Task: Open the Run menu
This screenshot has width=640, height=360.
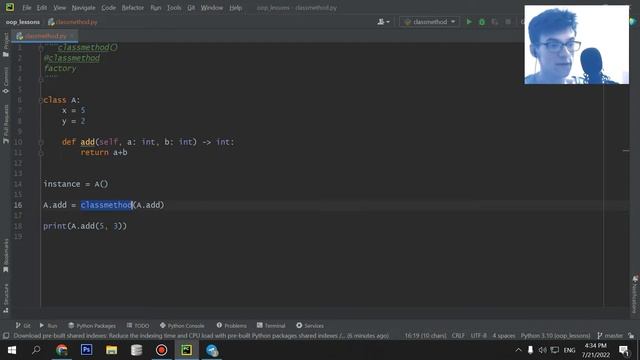Action: 156,7
